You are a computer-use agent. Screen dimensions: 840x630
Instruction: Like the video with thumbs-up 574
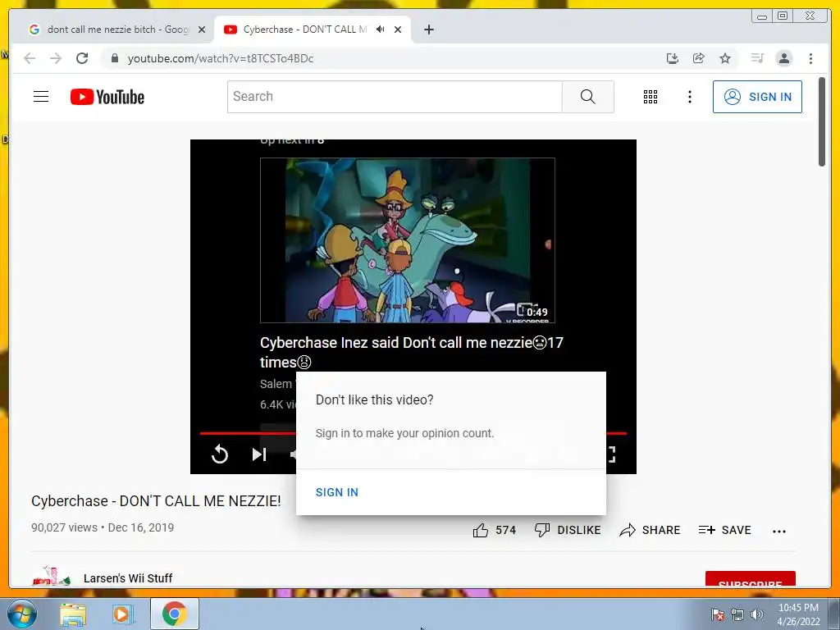pos(494,531)
